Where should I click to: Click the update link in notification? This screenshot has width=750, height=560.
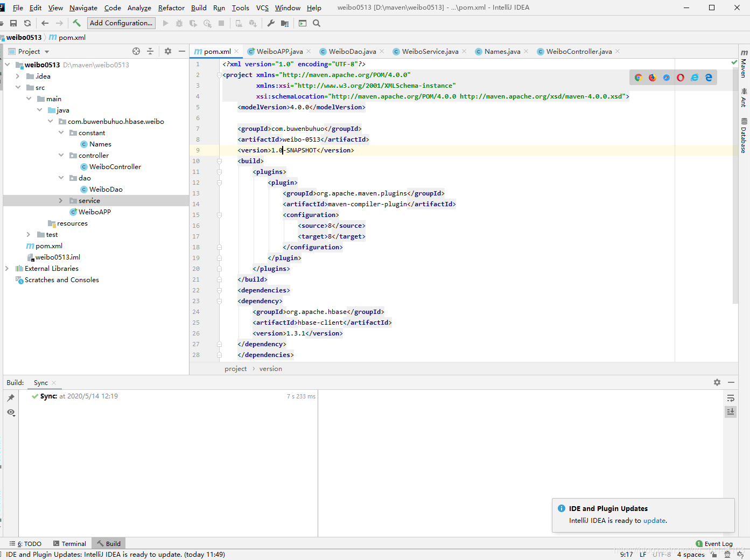coord(654,521)
